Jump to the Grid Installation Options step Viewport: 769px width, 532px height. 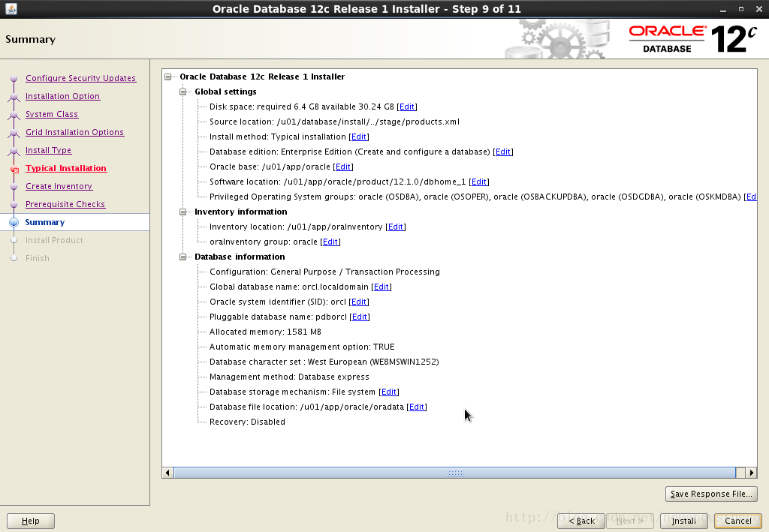click(x=74, y=132)
